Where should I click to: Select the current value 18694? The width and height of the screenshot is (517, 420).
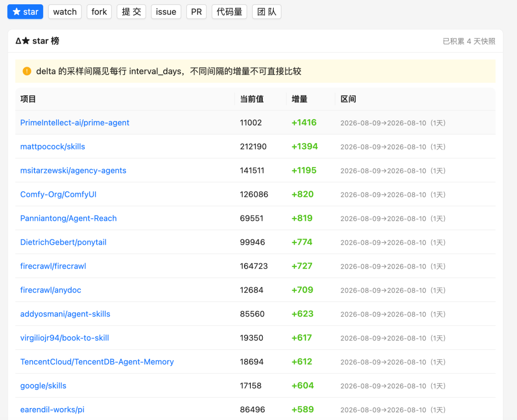[x=252, y=362]
